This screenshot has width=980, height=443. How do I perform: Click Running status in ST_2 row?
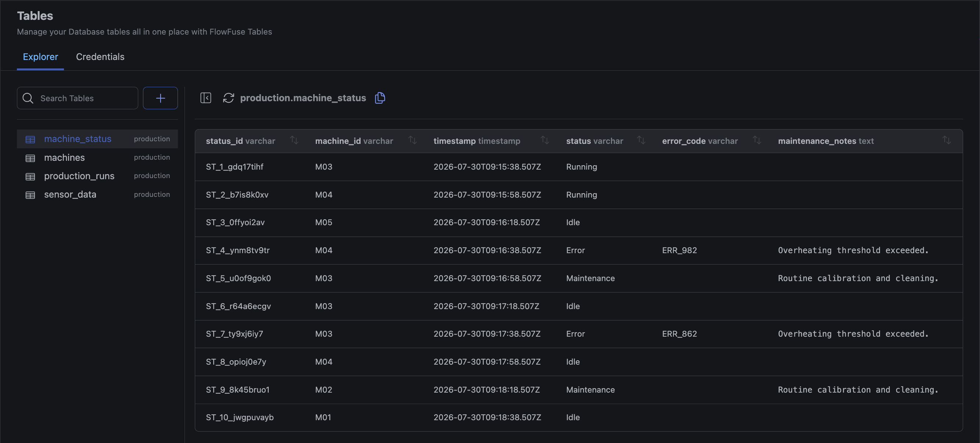[x=581, y=195]
